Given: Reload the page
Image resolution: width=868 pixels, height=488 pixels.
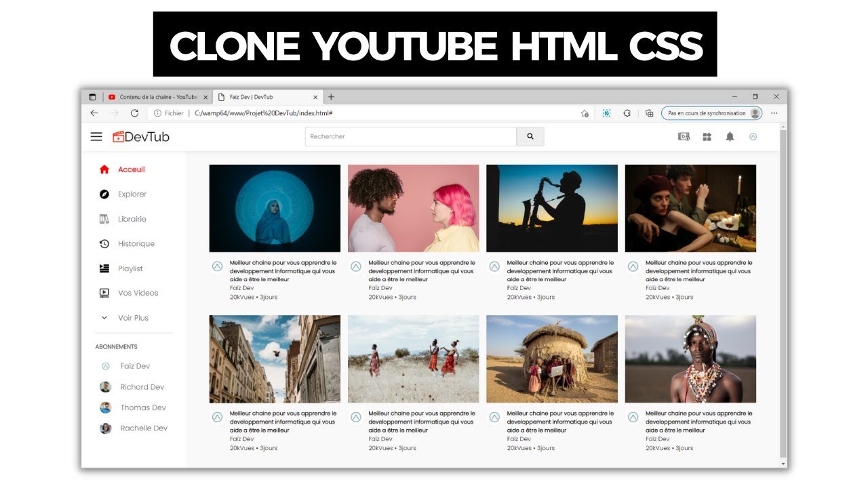Looking at the screenshot, I should tap(134, 113).
